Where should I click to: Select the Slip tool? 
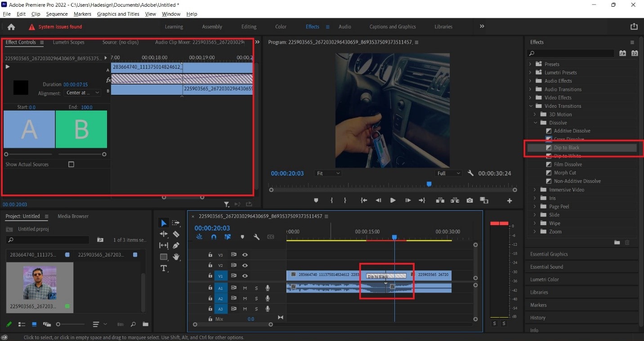pos(164,245)
